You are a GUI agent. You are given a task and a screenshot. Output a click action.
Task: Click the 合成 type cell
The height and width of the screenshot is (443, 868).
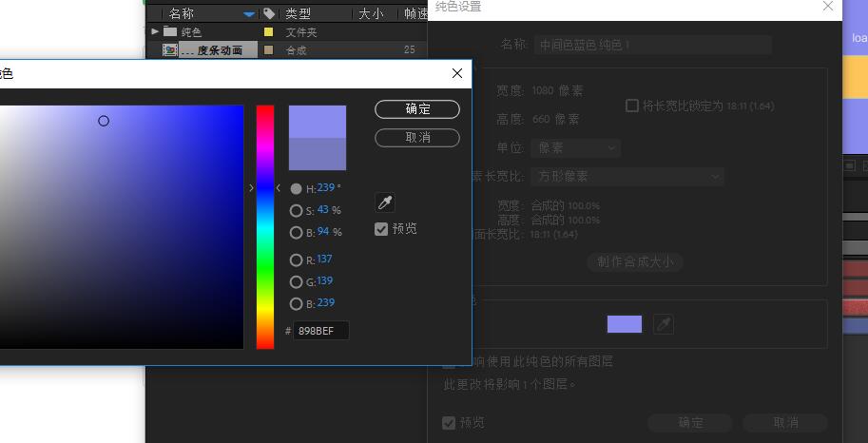point(297,49)
